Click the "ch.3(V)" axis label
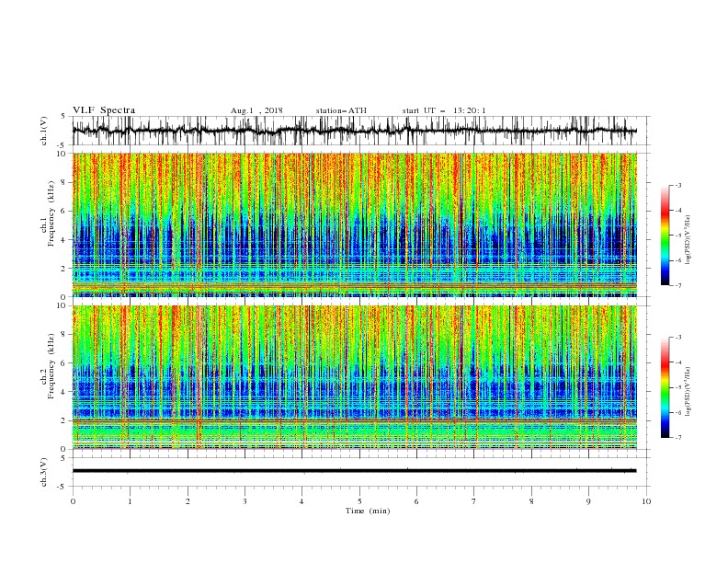Screen dimensions: 728x563 44,472
